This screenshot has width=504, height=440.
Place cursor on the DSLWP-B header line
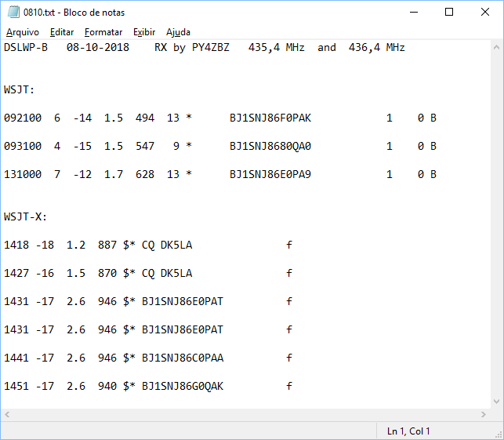[x=204, y=48]
